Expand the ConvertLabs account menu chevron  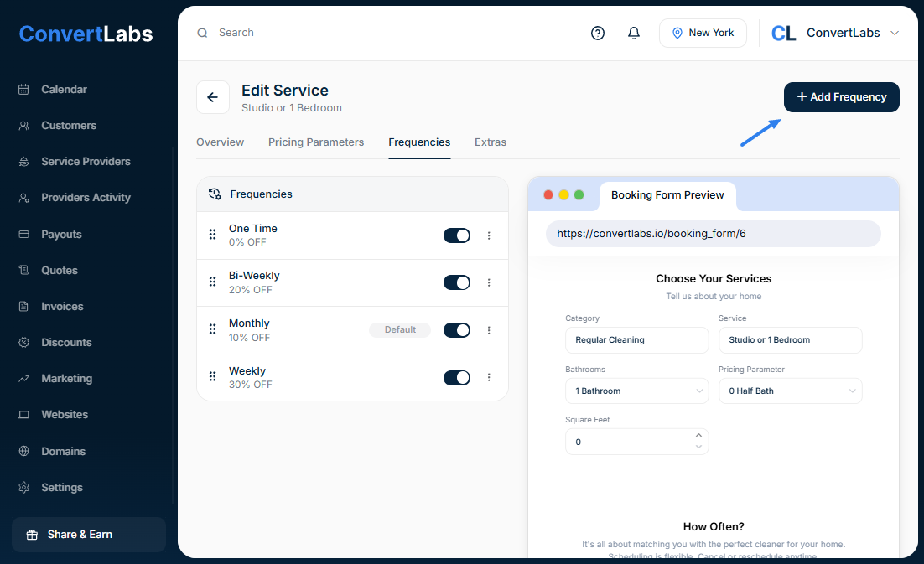pos(894,33)
